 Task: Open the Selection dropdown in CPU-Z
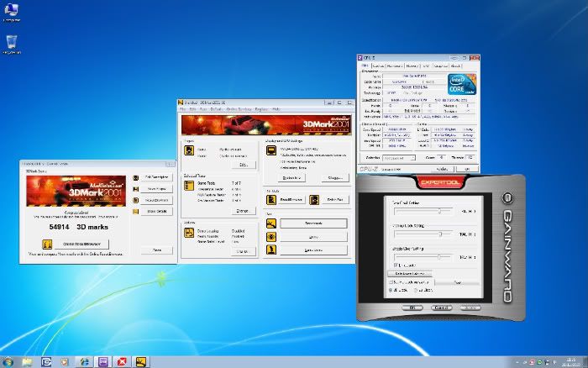pyautogui.click(x=399, y=158)
